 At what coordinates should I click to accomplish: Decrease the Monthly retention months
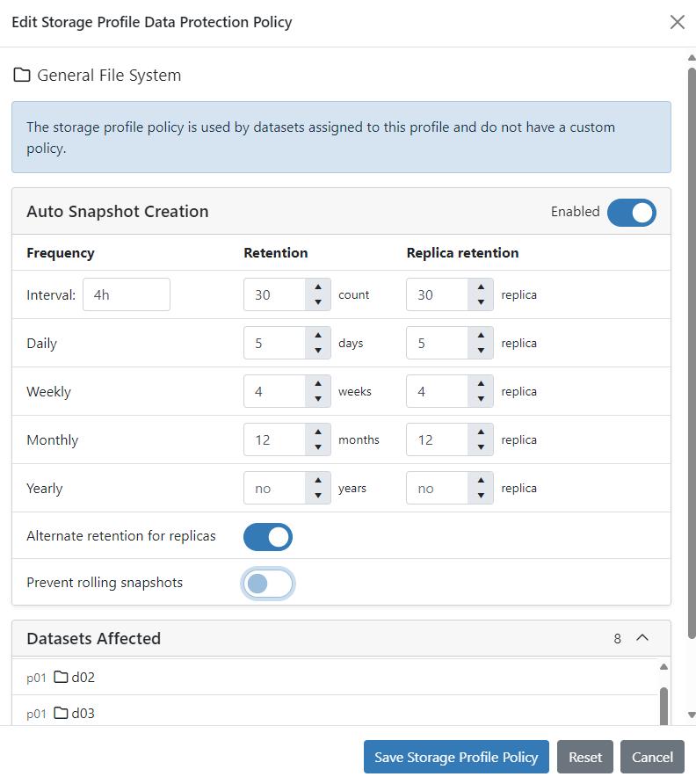coord(317,446)
